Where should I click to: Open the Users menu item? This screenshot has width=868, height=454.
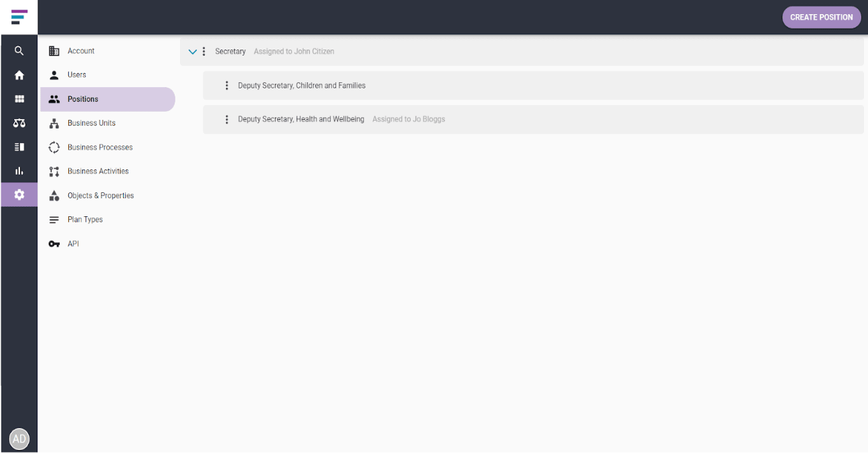(x=108, y=75)
